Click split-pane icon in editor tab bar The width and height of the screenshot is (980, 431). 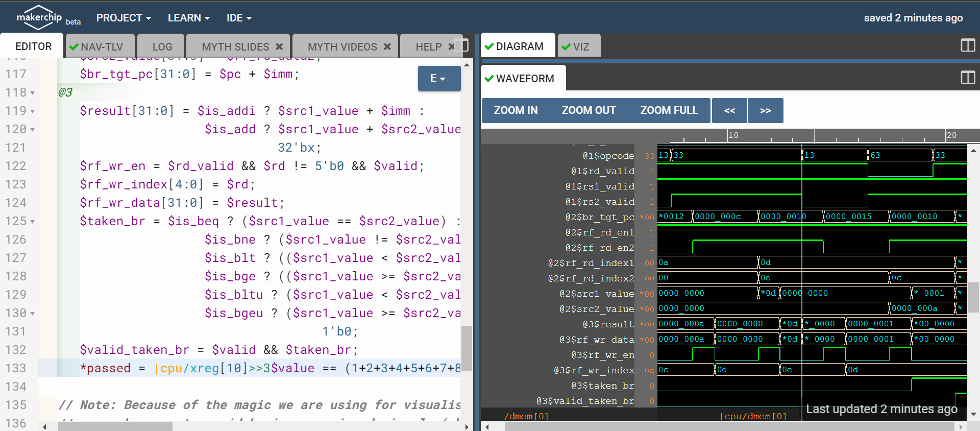pos(461,45)
